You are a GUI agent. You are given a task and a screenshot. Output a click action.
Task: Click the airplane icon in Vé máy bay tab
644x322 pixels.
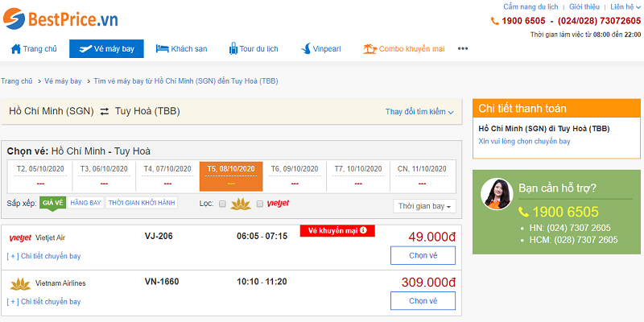(85, 49)
